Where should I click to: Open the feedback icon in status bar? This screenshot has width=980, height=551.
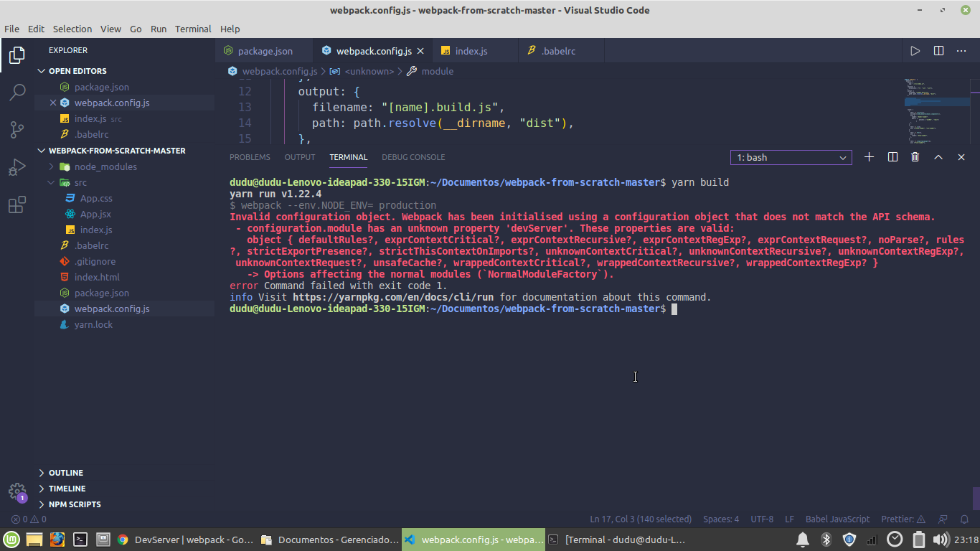943,519
